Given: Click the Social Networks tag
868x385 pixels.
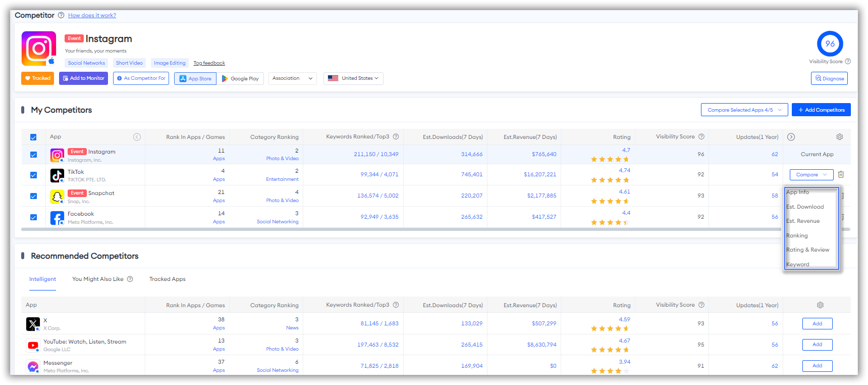Looking at the screenshot, I should tap(86, 63).
